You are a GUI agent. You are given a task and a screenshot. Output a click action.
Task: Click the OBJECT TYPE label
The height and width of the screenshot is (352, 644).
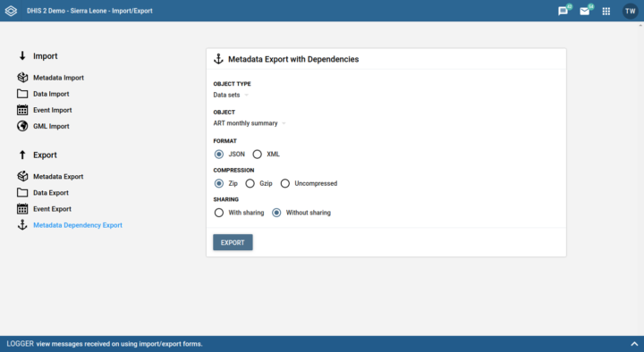coord(232,84)
